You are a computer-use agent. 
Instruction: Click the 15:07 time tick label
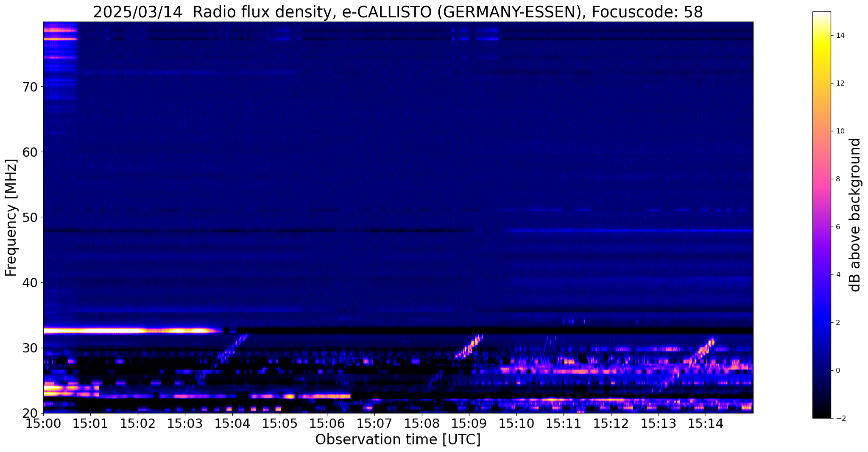click(x=374, y=424)
